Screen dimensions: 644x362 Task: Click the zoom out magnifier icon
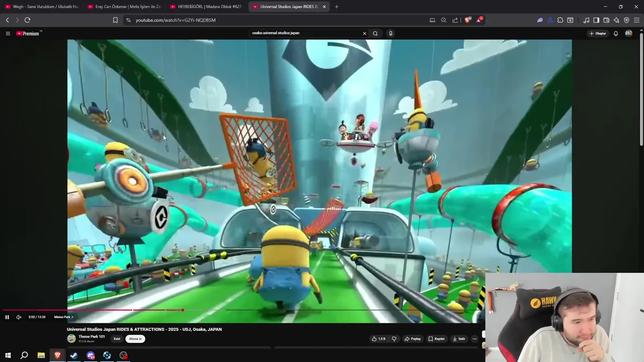(x=444, y=20)
